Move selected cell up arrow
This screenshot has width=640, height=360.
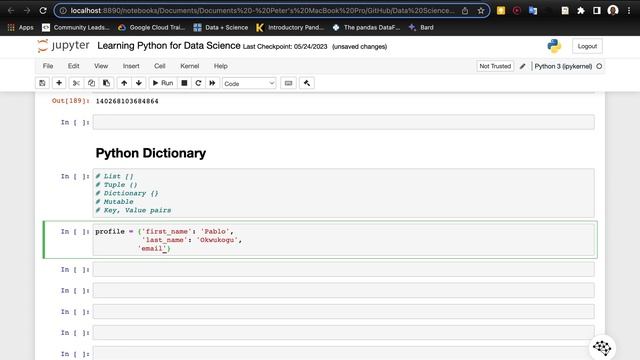124,83
